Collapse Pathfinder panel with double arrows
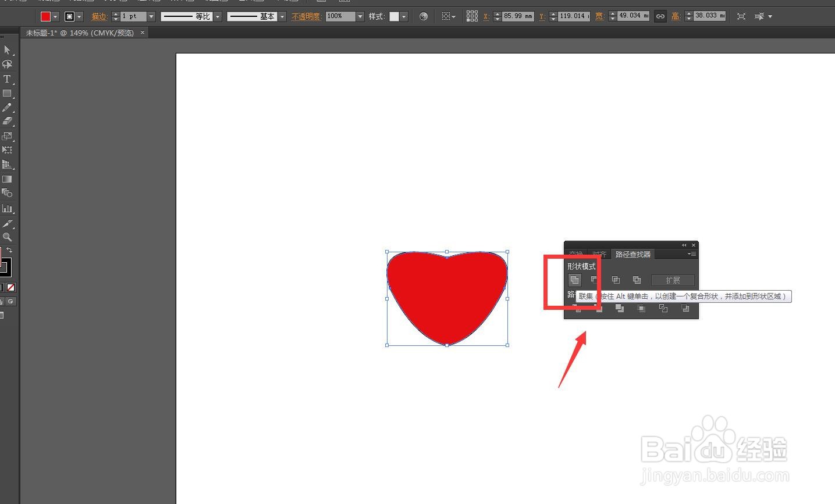835x504 pixels. click(684, 245)
